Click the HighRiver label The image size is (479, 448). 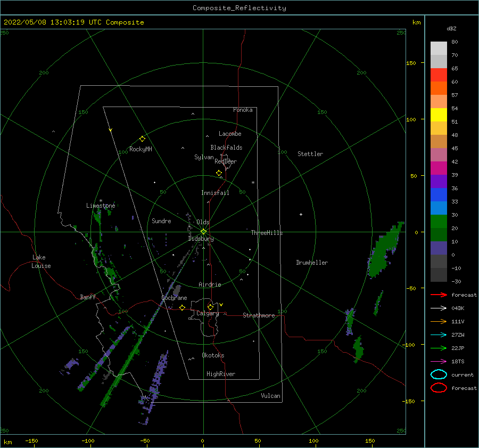click(221, 374)
